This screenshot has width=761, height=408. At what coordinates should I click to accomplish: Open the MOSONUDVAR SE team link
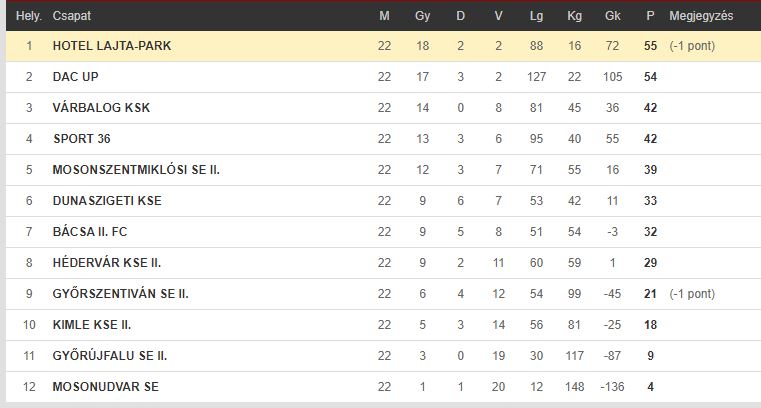click(105, 387)
